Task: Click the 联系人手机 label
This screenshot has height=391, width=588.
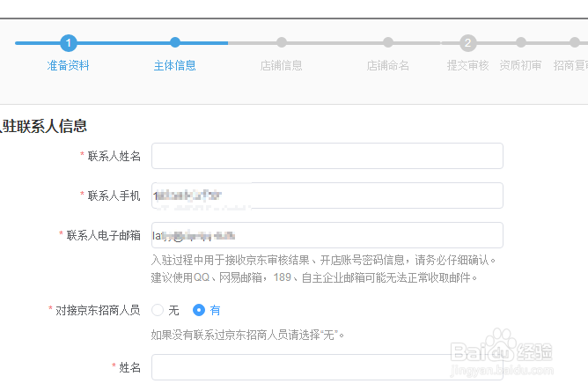Action: click(x=114, y=195)
